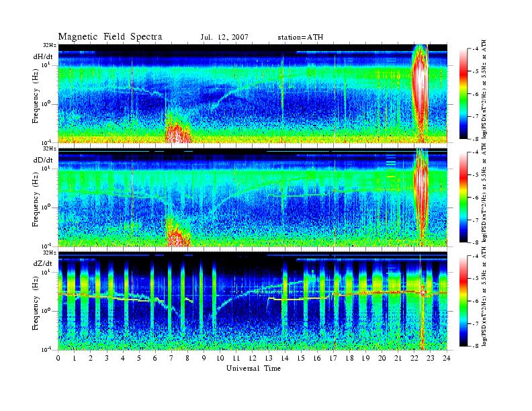Click the dZ/dt spectrogram plot area

tap(253, 301)
